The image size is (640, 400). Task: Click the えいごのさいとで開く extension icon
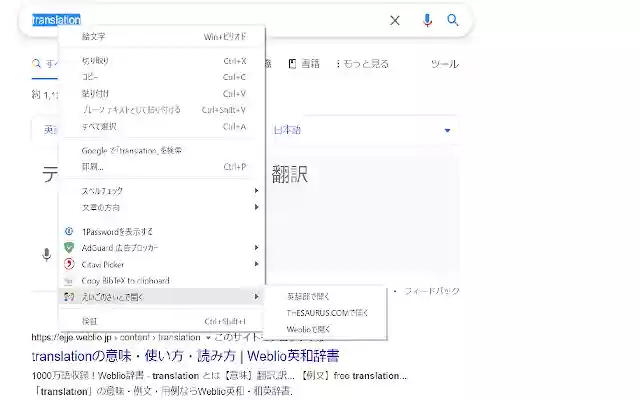(x=69, y=297)
